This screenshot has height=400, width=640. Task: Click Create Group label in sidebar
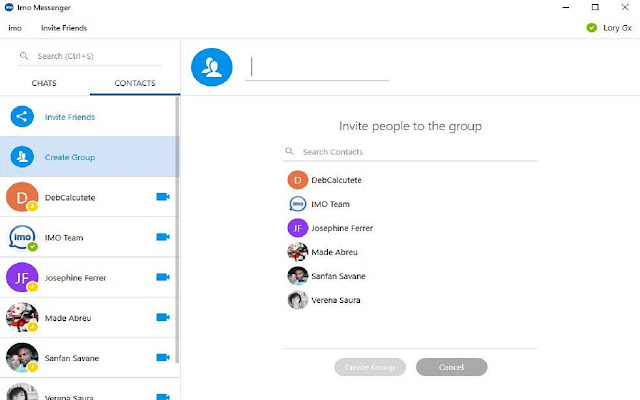pos(70,157)
